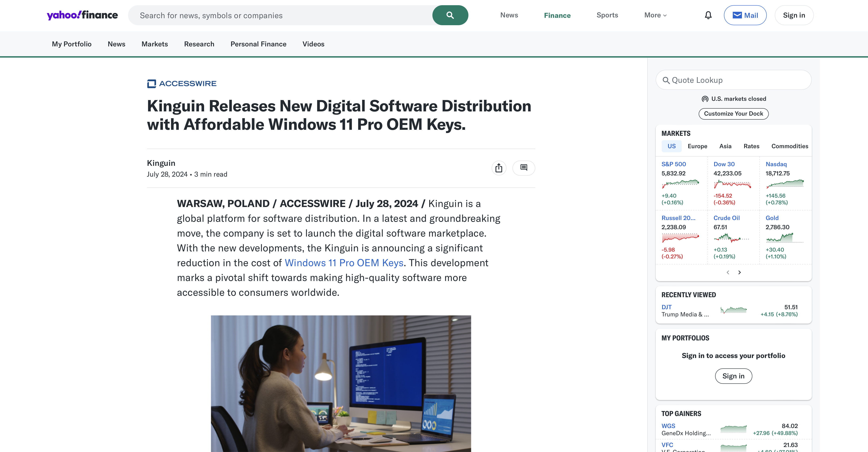Viewport: 868px width, 452px height.
Task: Click the ACCESSWIRE logo
Action: tap(182, 84)
